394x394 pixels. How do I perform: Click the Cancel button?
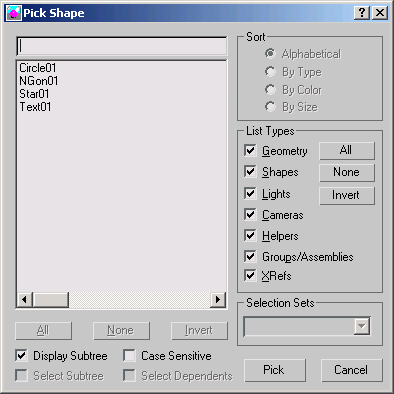tap(351, 370)
